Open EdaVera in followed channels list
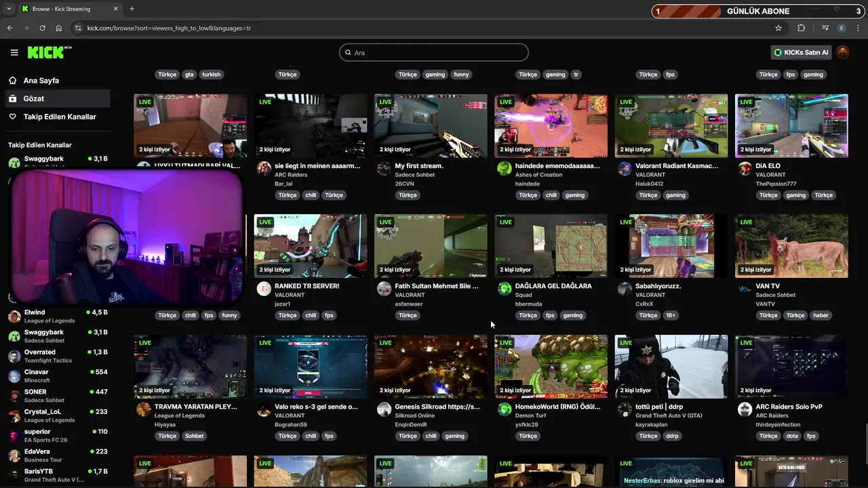The width and height of the screenshot is (868, 488). click(58, 455)
